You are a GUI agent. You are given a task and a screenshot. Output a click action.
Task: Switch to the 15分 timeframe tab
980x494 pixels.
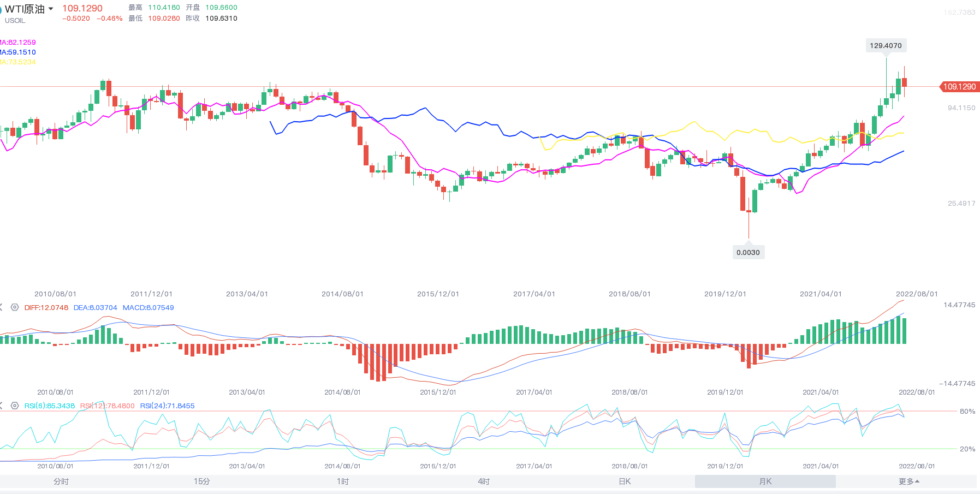tap(202, 481)
